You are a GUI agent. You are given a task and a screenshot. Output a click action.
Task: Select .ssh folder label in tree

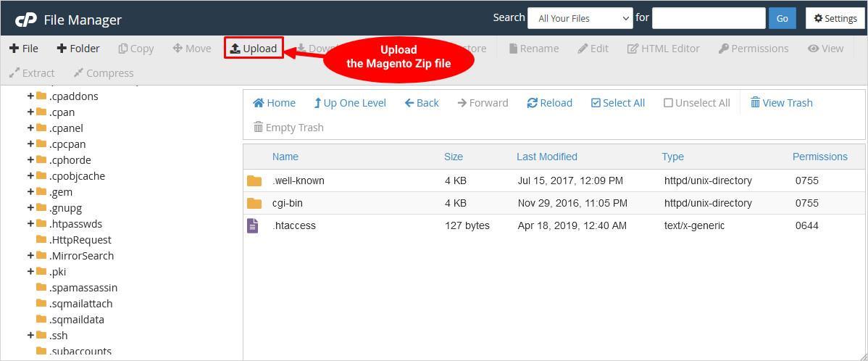pyautogui.click(x=58, y=336)
